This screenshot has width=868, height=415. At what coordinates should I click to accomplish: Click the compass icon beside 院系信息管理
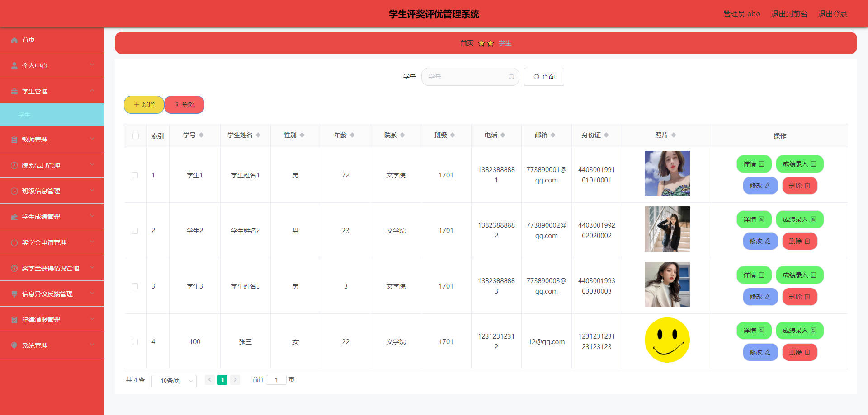14,166
